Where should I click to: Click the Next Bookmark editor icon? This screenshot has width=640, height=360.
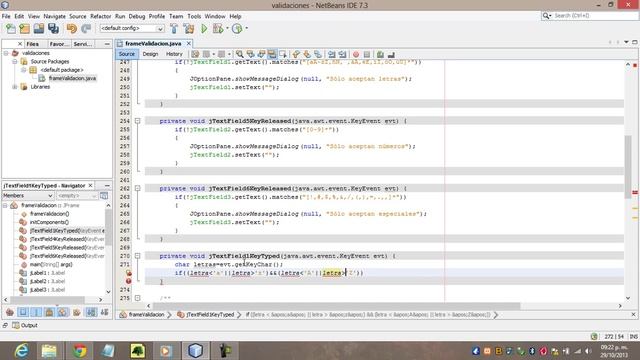(307, 54)
